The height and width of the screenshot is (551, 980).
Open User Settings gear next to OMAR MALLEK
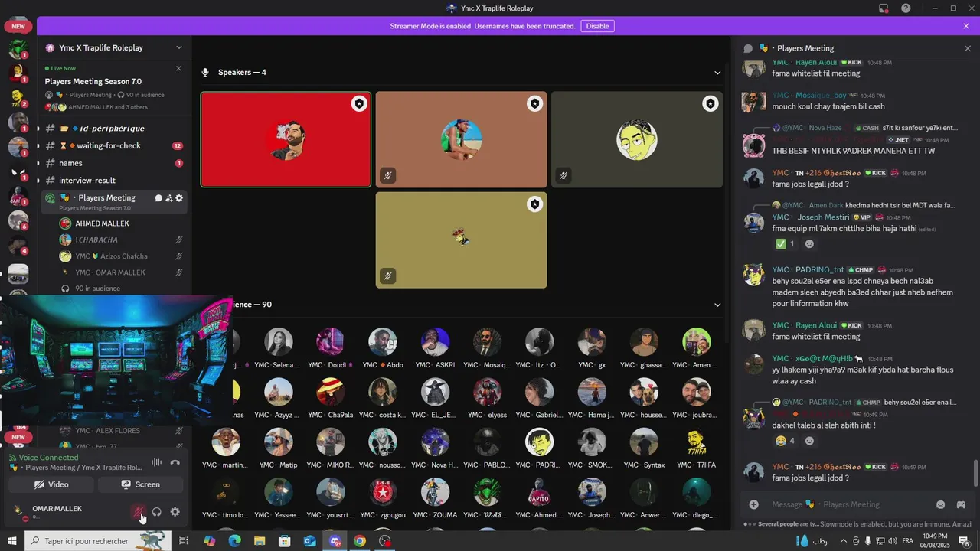(x=175, y=512)
